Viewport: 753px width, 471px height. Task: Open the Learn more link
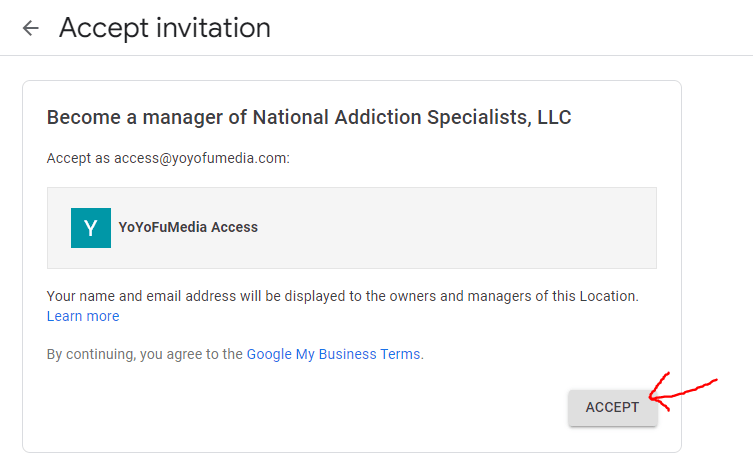(x=83, y=316)
